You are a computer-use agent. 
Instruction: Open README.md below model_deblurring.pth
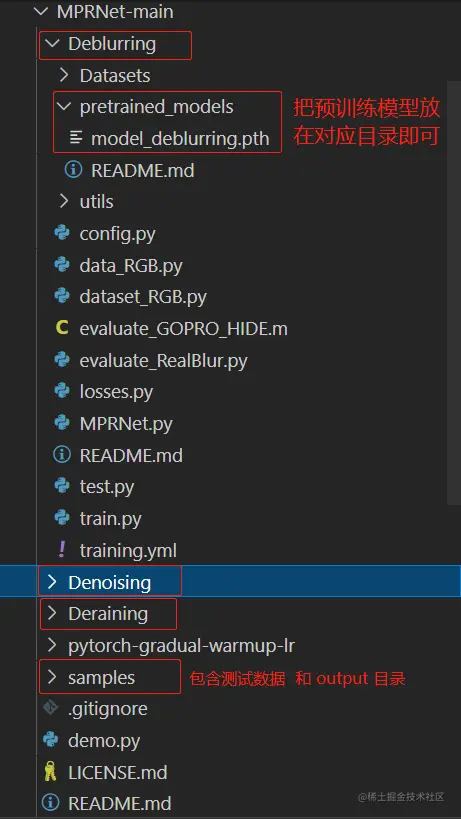143,170
